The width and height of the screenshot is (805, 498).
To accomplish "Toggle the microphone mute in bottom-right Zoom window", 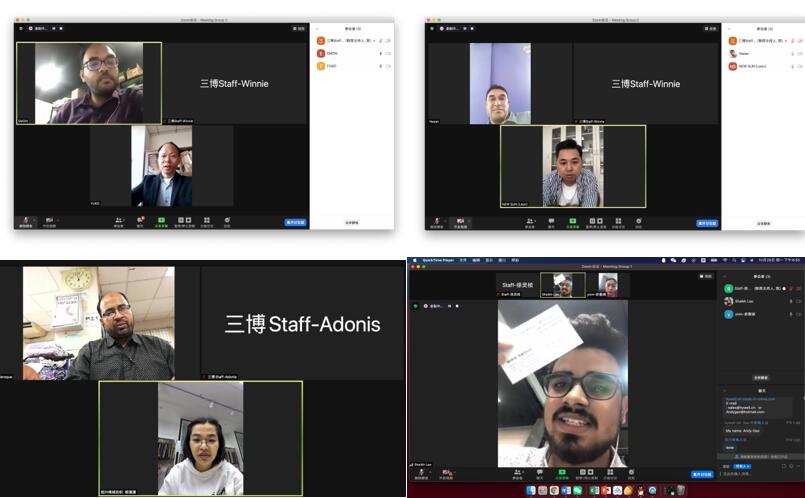I will coord(419,472).
